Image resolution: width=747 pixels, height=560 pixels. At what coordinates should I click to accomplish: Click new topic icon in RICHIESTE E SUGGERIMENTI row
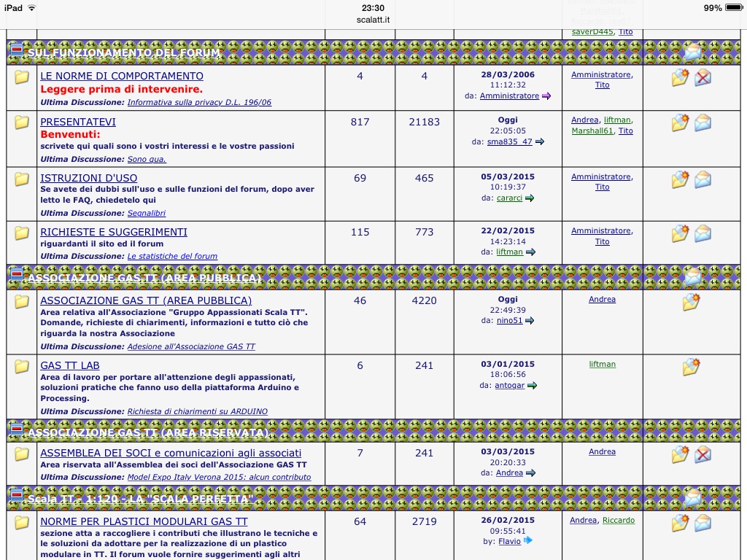tap(681, 233)
